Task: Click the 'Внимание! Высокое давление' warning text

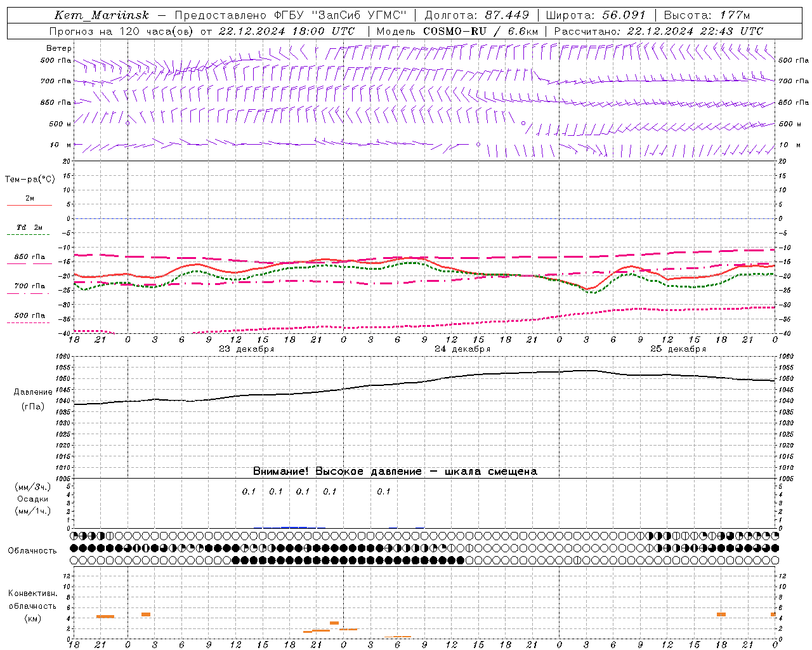Action: click(337, 472)
